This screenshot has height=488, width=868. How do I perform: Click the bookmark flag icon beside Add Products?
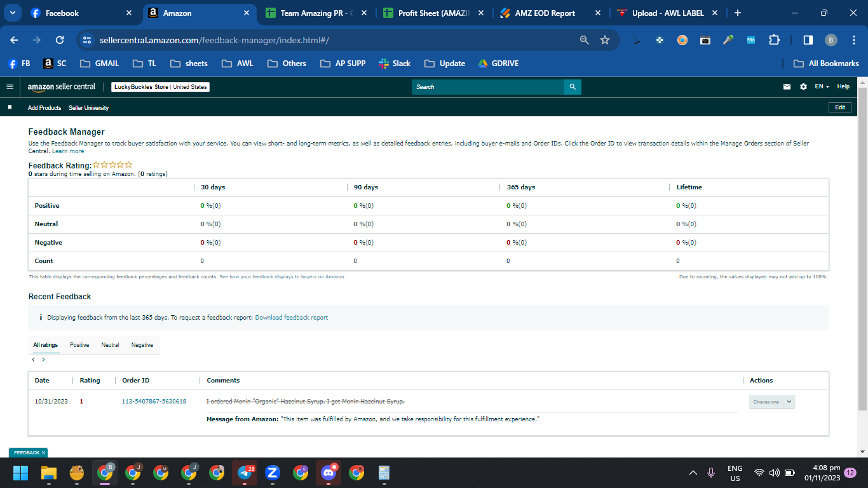coord(10,108)
